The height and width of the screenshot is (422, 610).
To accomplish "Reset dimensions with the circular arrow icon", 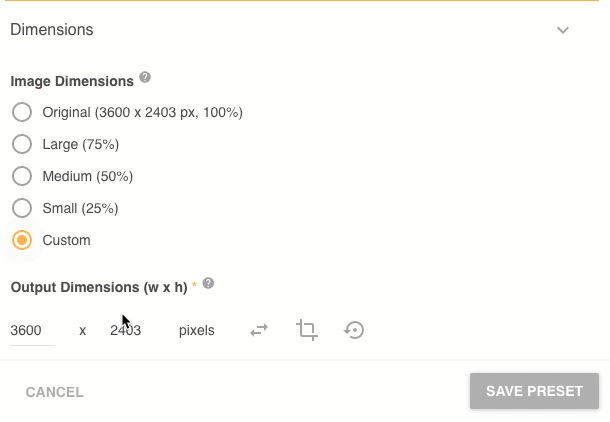I will (354, 330).
